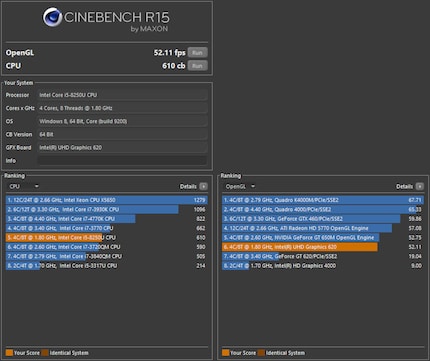The height and width of the screenshot is (361, 430).
Task: Run the CPU benchmark
Action: pyautogui.click(x=197, y=66)
